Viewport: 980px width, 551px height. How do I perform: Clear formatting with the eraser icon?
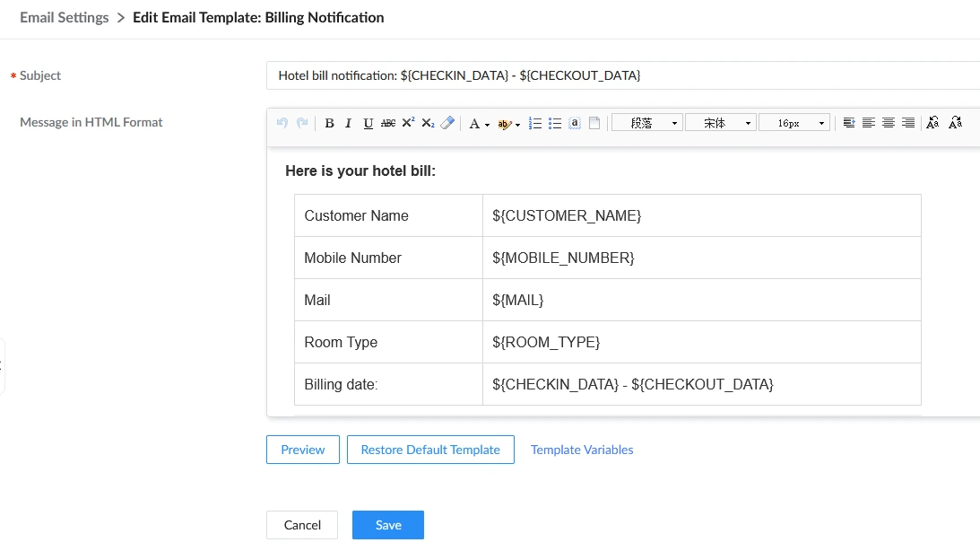(x=447, y=123)
